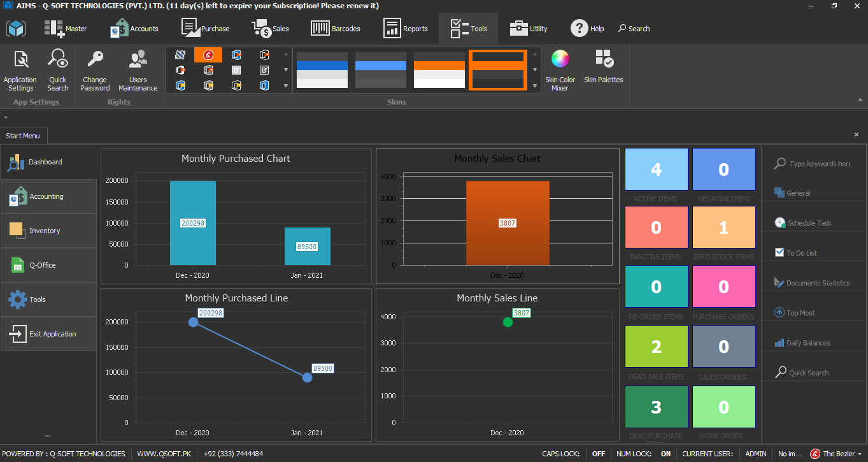Screen dimensions: 868x462
Task: Expand the skin icon gallery list
Action: [286, 85]
